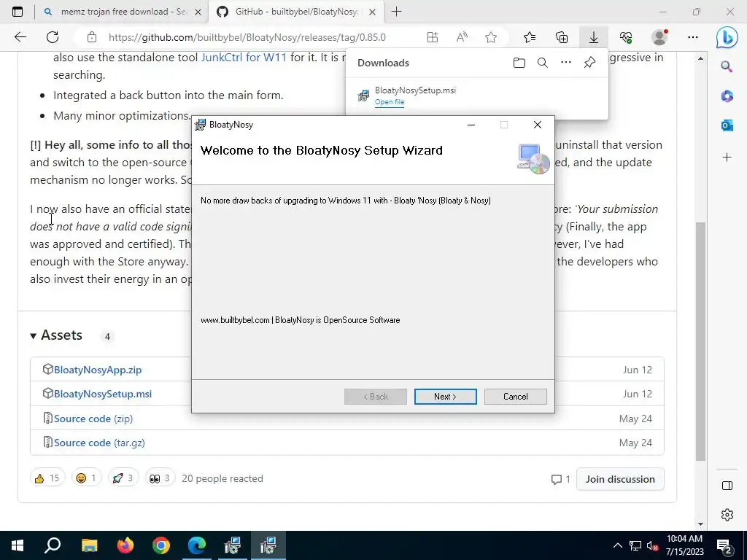Download BloatyNosySetup.msi asset
Image resolution: width=747 pixels, height=560 pixels.
(103, 394)
